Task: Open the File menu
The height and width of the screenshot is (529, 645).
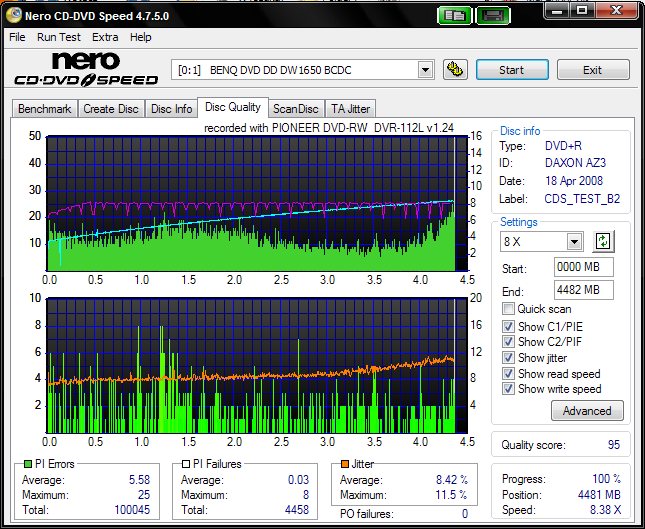Action: pyautogui.click(x=17, y=37)
